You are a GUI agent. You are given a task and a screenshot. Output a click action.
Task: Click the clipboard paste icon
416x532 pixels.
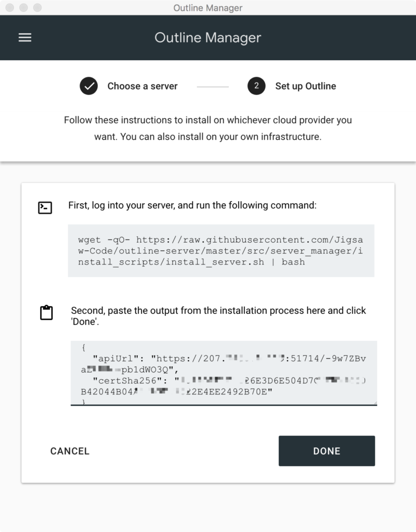(x=46, y=313)
